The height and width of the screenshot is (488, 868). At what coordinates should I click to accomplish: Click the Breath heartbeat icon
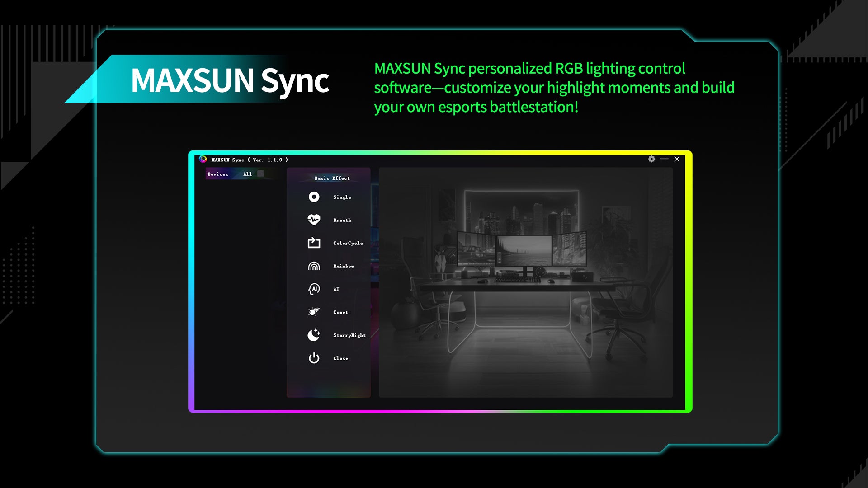[314, 220]
